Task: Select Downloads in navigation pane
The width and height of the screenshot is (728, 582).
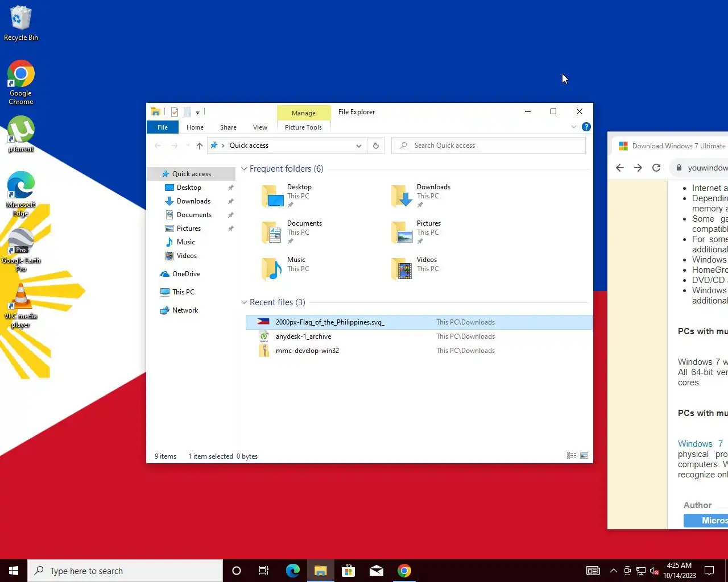Action: 193,201
